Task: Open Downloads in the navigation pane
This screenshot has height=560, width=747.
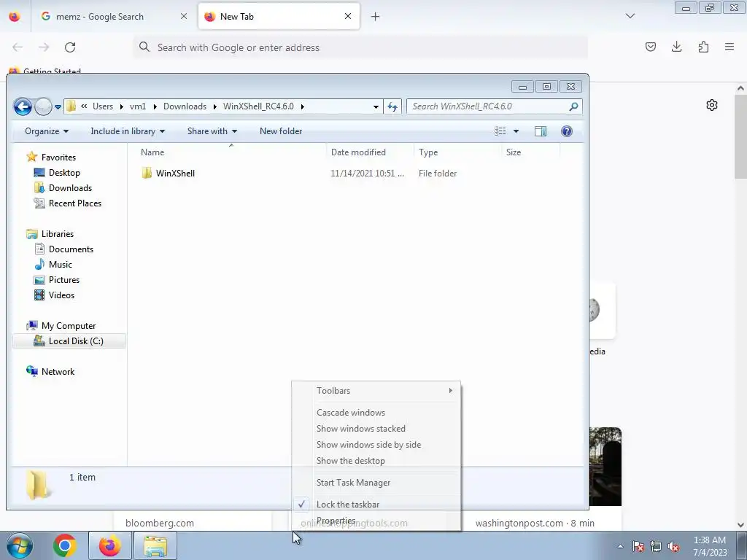Action: (63, 188)
